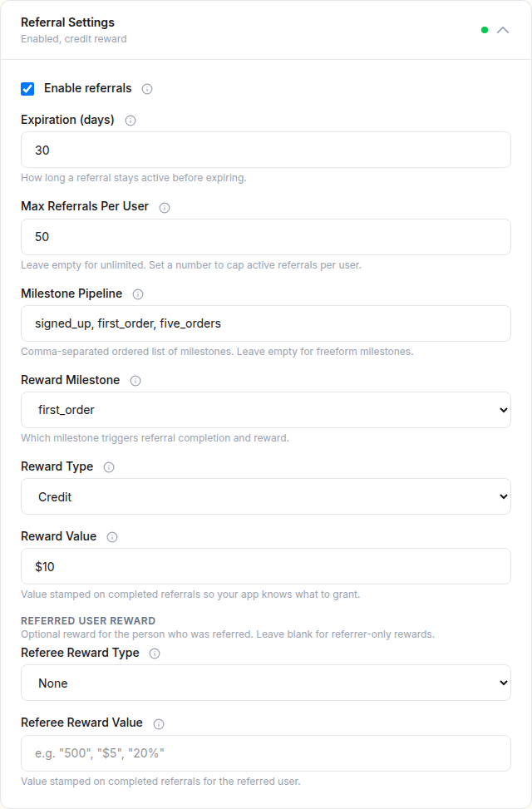
Task: Collapse the Referral Settings panel chevron
Action: (503, 30)
